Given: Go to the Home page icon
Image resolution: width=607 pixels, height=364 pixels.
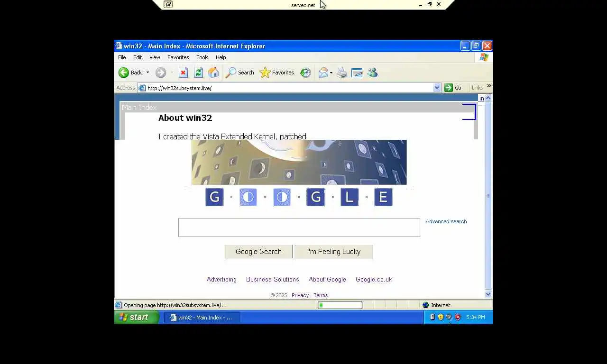Looking at the screenshot, I should point(213,73).
